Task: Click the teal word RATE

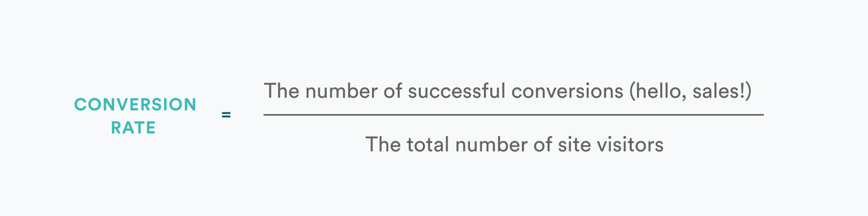Action: [x=134, y=128]
